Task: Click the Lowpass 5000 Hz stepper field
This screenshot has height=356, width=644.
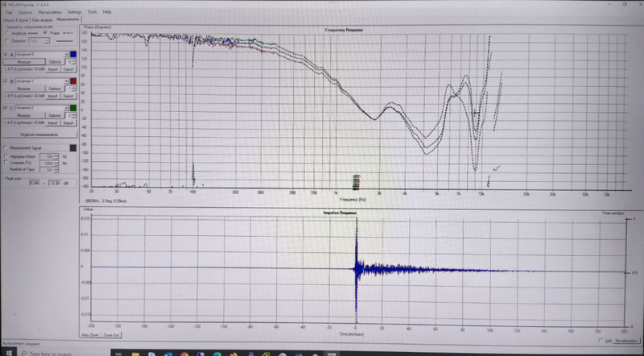Action: click(49, 164)
